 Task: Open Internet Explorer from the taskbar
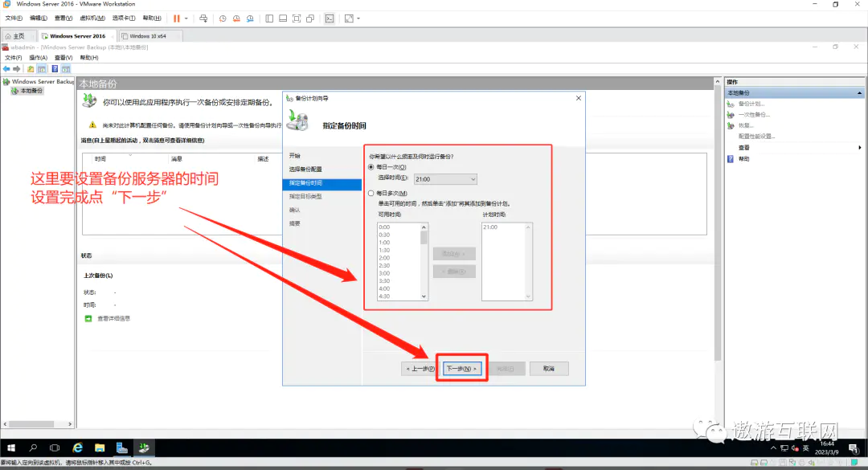click(x=78, y=448)
